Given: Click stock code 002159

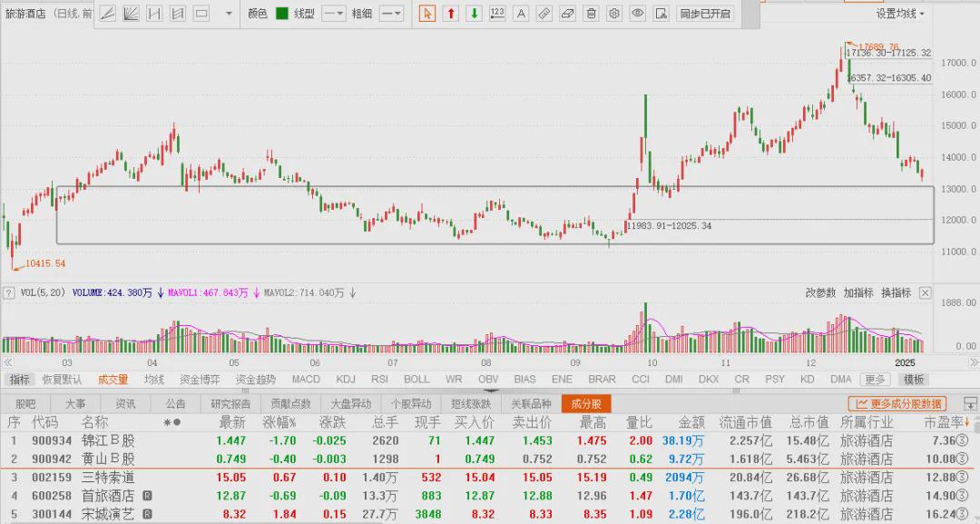Looking at the screenshot, I should tap(52, 477).
